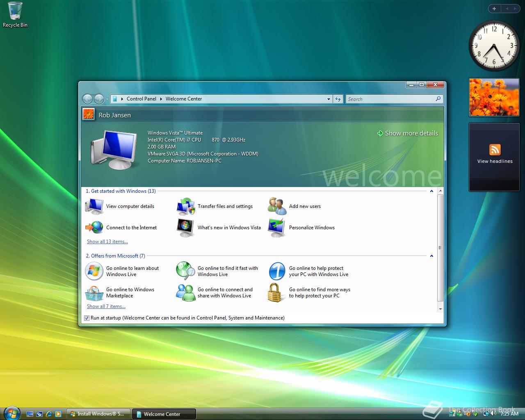Image resolution: width=525 pixels, height=420 pixels.
Task: Click View headlines in feed gadget
Action: [495, 162]
